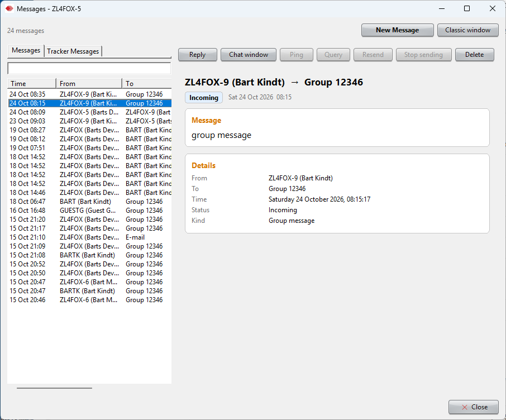
Task: Select the 15 Oct 20:47 BARTK message
Action: tap(89, 291)
